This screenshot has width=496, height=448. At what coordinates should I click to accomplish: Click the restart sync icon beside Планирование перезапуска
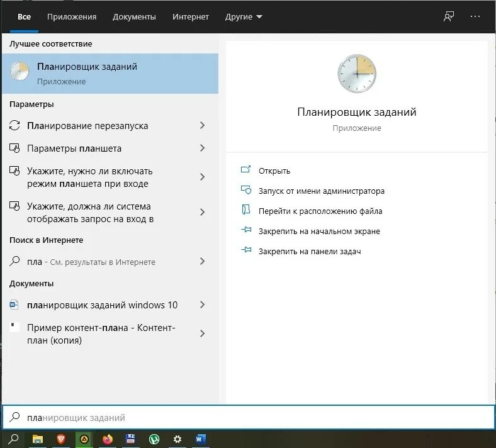point(14,125)
